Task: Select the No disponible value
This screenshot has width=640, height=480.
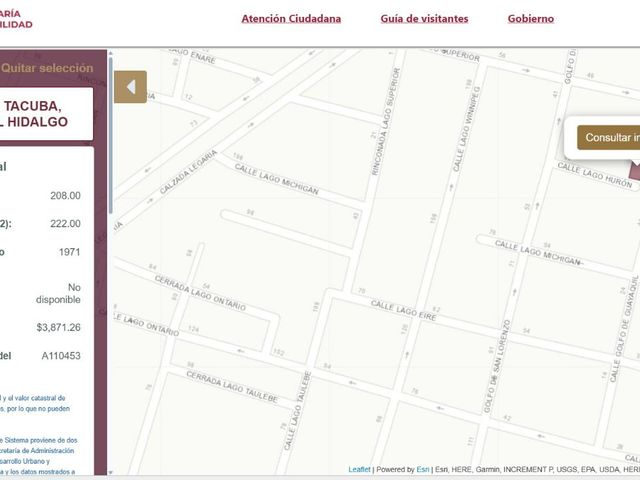Action: tap(58, 293)
